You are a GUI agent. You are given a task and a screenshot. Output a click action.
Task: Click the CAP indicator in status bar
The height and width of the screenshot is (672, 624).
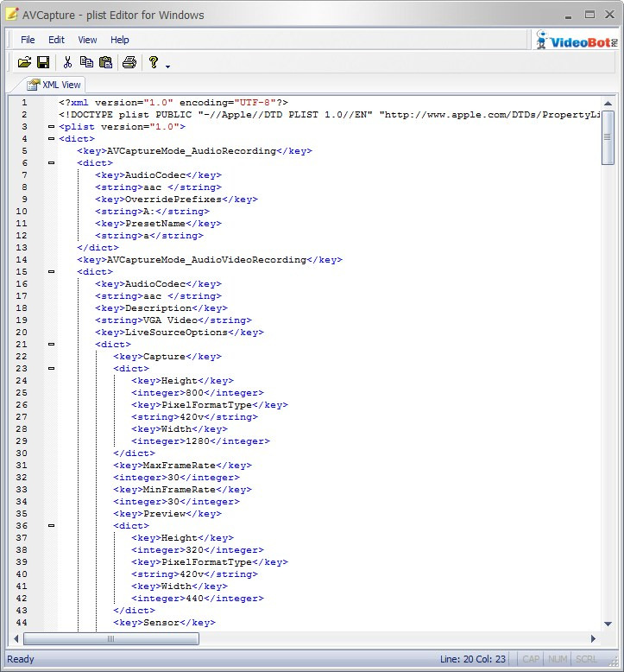pos(531,659)
